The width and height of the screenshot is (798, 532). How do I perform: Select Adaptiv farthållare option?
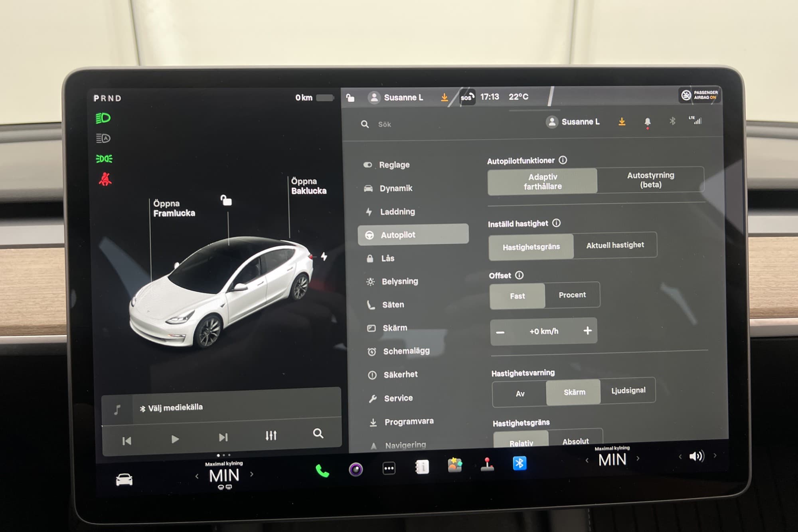click(x=542, y=182)
